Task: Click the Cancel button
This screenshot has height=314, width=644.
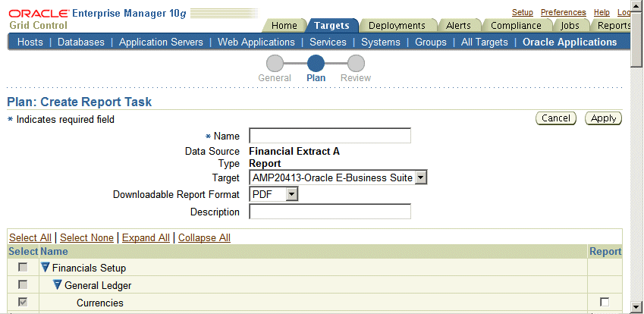Action: click(556, 118)
